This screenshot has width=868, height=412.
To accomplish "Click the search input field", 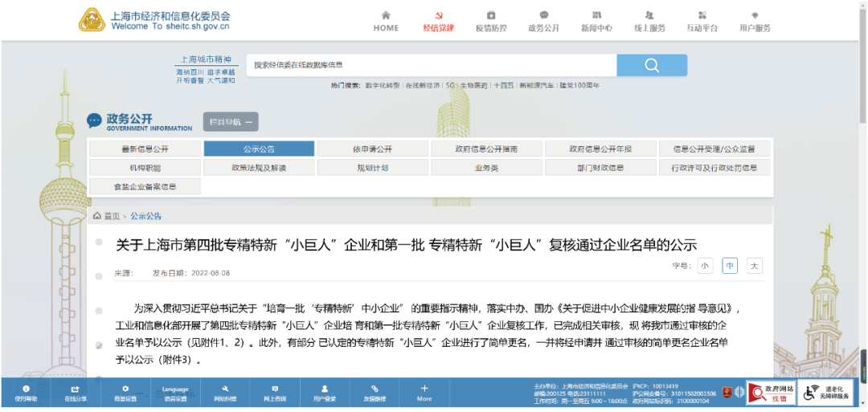I will [x=432, y=65].
